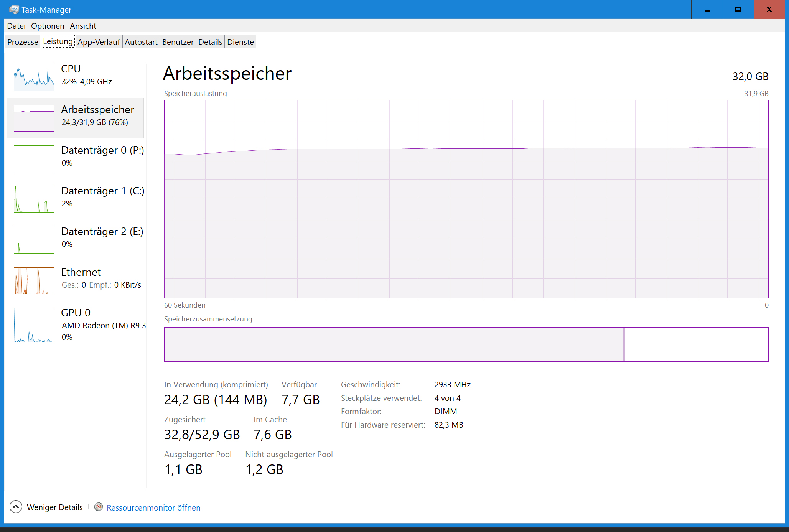Open the Optionen menu
The height and width of the screenshot is (532, 789).
click(x=48, y=26)
